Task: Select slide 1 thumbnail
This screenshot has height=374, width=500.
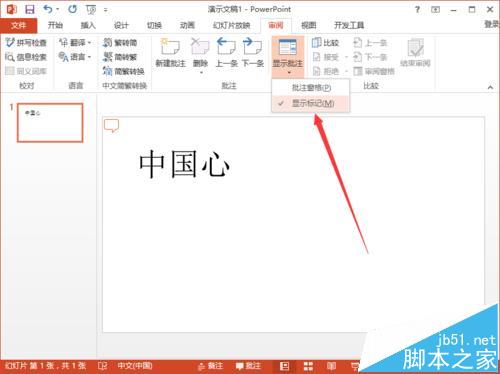Action: 50,123
